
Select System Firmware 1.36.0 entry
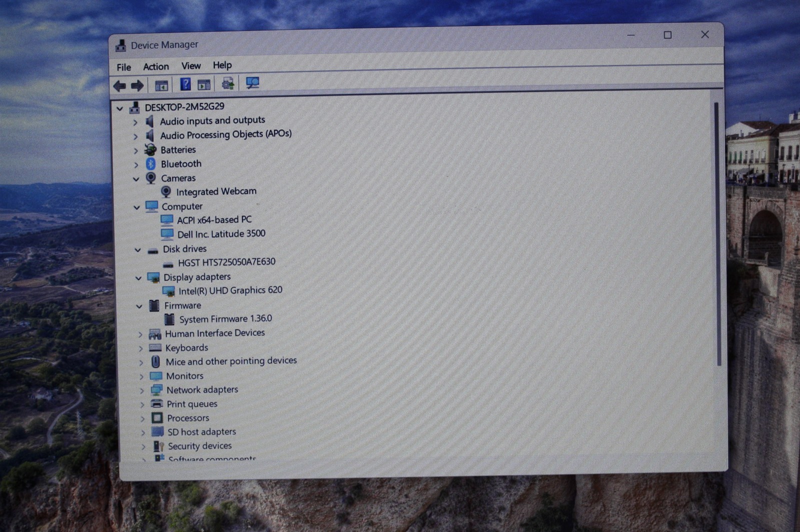point(225,318)
